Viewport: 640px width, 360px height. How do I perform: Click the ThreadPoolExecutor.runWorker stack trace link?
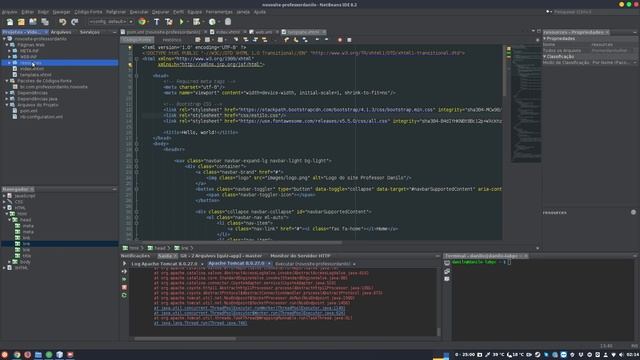pos(249,308)
